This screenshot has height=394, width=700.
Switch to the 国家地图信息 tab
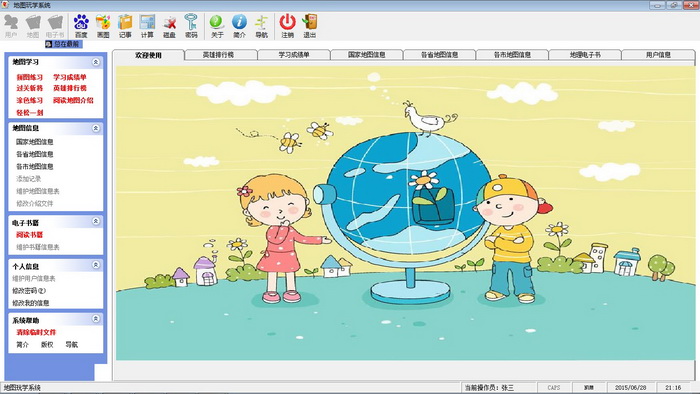[x=367, y=55]
